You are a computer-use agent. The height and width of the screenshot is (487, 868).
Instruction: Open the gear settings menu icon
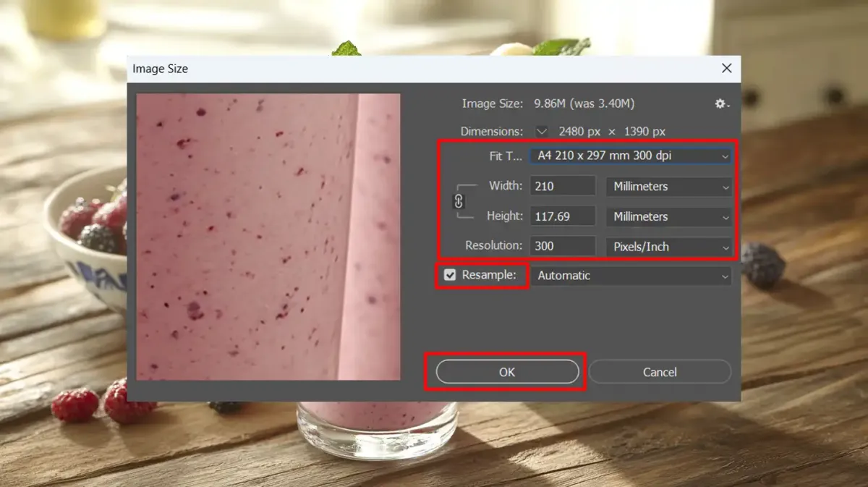tap(721, 104)
